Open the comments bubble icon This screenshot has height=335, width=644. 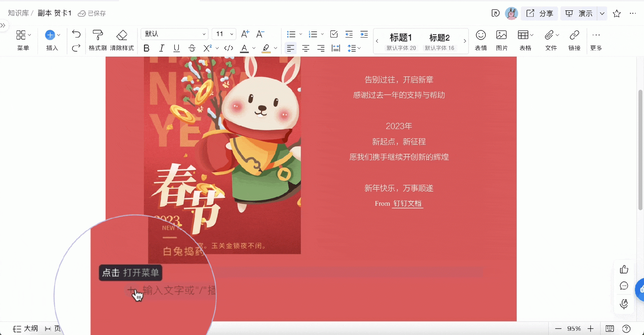pyautogui.click(x=624, y=286)
